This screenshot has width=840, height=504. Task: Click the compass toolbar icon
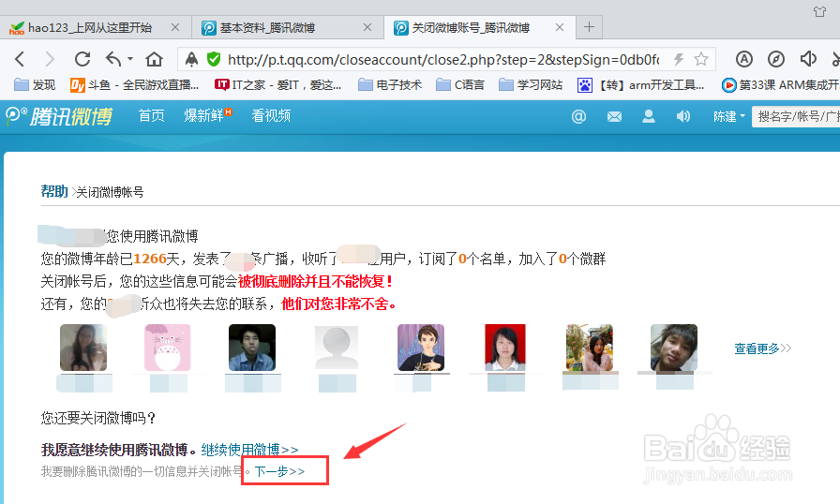point(776,59)
